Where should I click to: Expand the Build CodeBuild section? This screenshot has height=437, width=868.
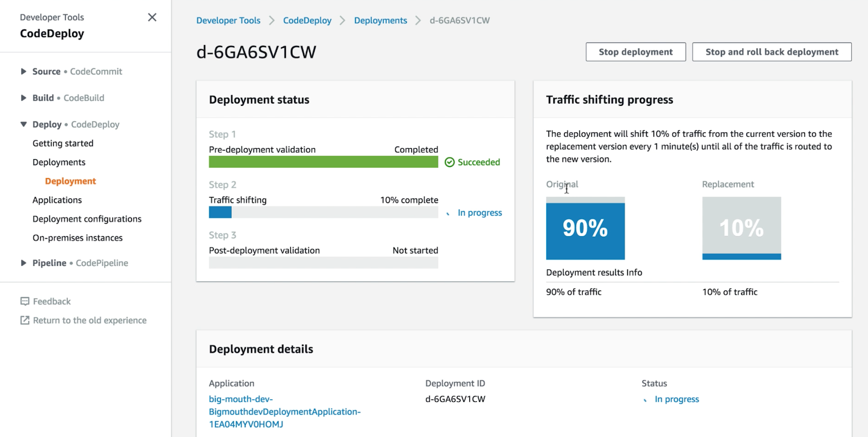click(23, 98)
